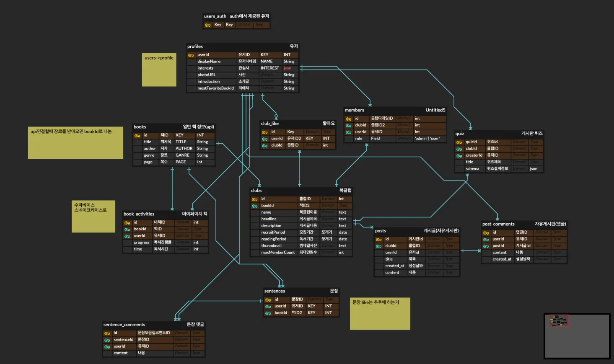614x364 pixels.
Task: Click the '문장 like는 추후에 하는거' memo
Action: coord(380,314)
